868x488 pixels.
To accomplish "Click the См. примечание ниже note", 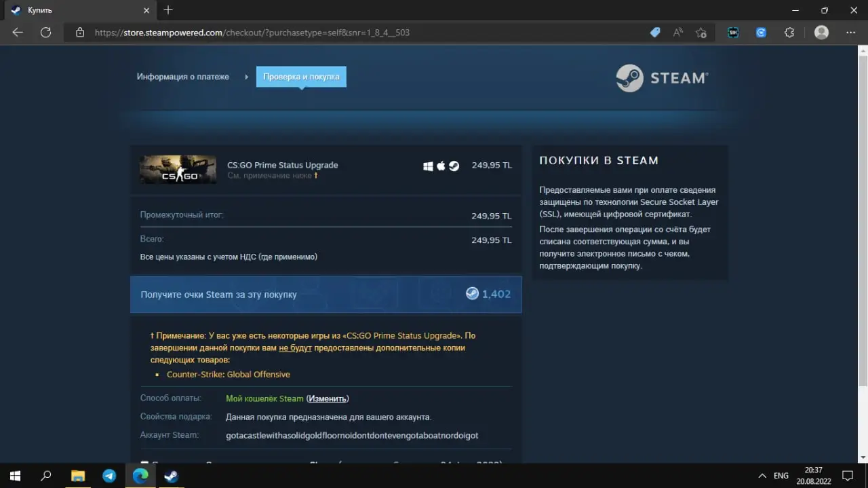I will tap(272, 175).
